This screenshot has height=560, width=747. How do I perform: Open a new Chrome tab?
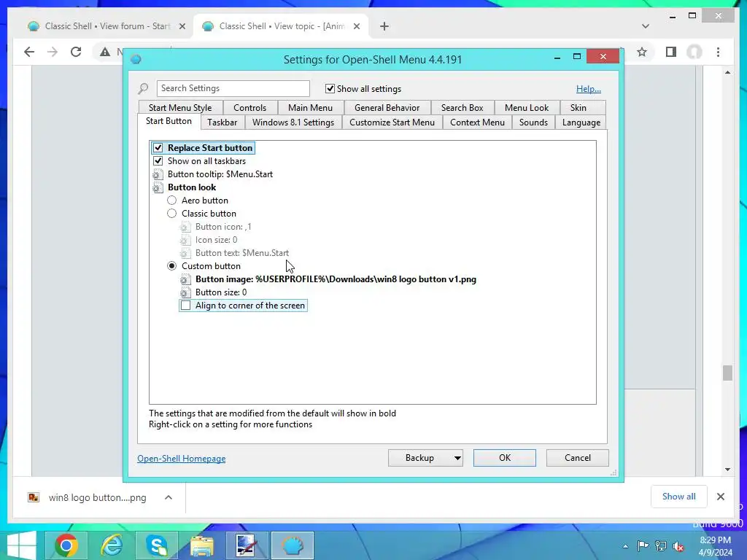tap(384, 26)
